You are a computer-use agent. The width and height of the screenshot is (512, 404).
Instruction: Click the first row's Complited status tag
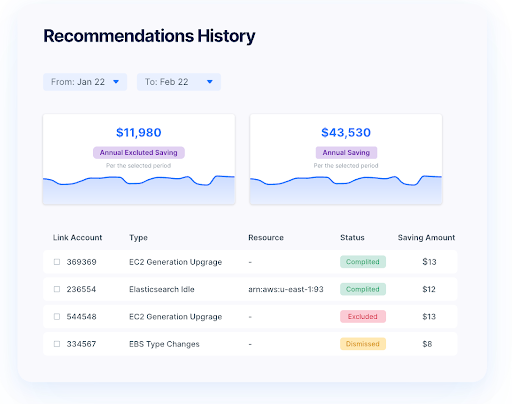coord(363,262)
